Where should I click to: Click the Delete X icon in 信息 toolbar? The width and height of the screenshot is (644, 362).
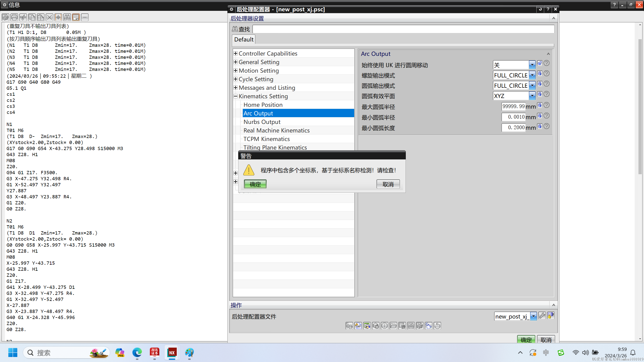click(x=50, y=17)
